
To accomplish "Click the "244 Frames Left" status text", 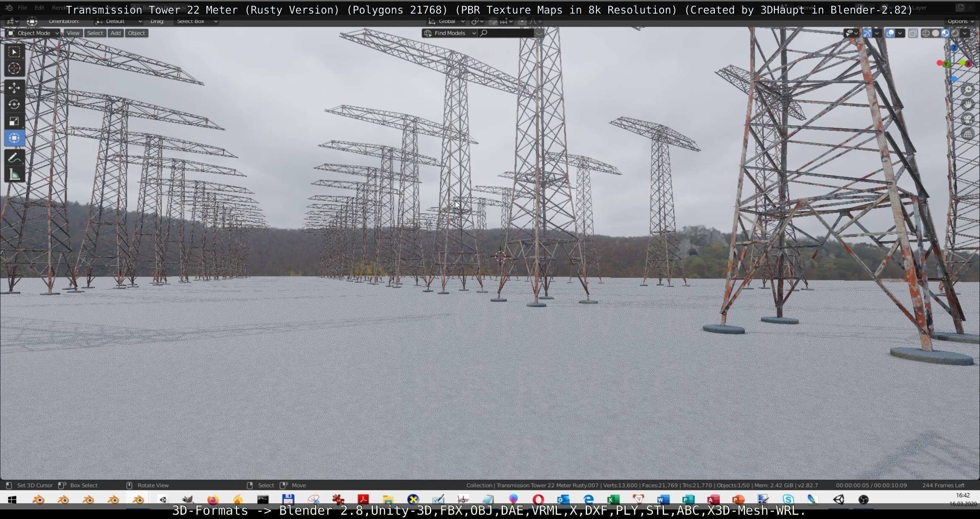I will pos(943,485).
